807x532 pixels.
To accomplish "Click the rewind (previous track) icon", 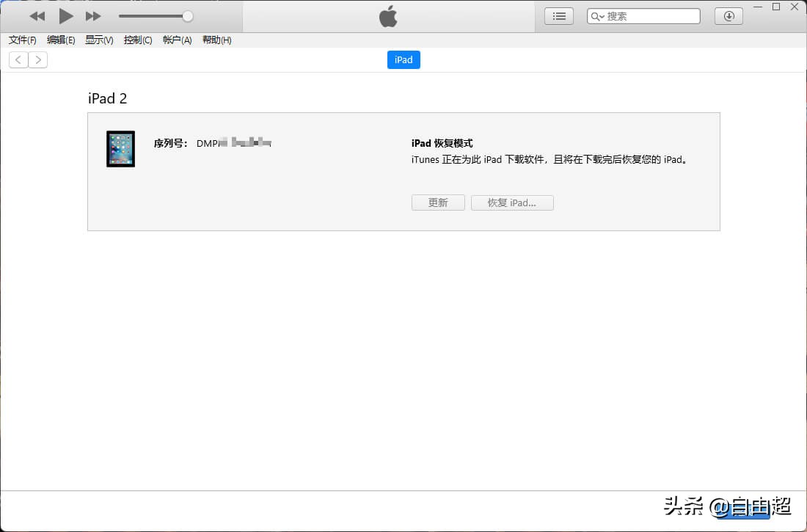I will [x=37, y=15].
